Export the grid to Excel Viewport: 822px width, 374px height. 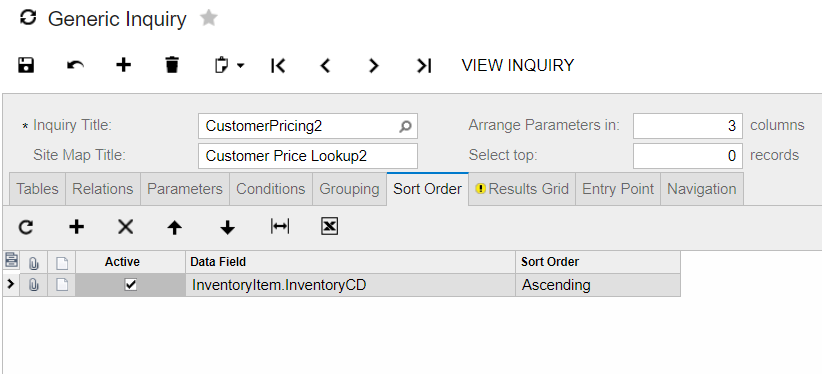coord(329,227)
